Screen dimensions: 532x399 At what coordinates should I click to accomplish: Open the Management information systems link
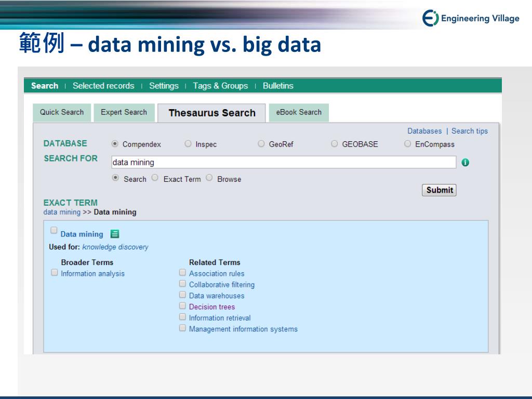[x=243, y=329]
